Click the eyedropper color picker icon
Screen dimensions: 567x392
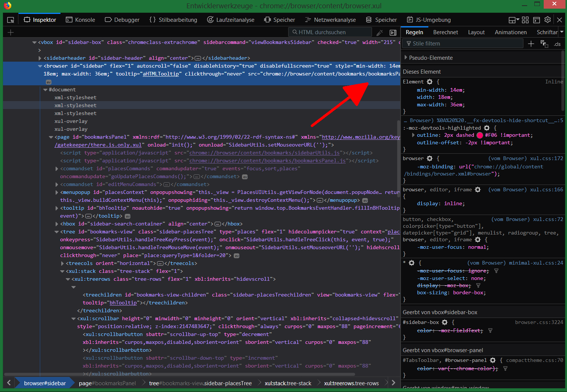click(x=380, y=33)
